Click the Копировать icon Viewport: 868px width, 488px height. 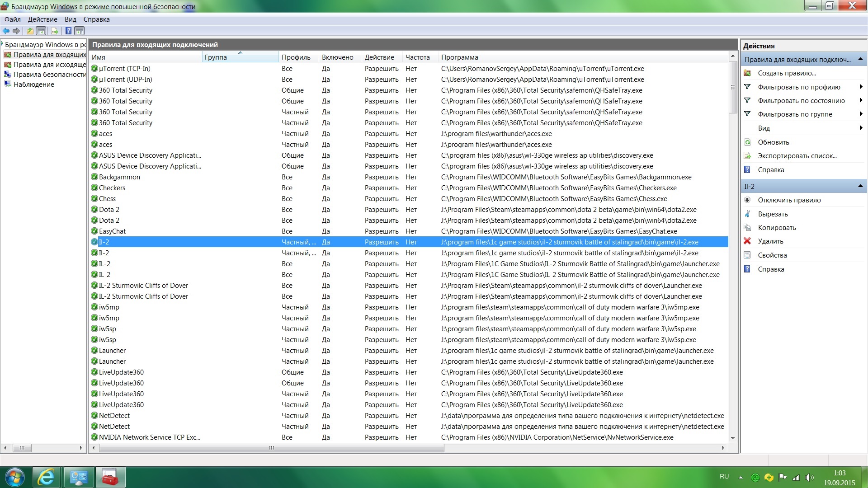tap(747, 228)
